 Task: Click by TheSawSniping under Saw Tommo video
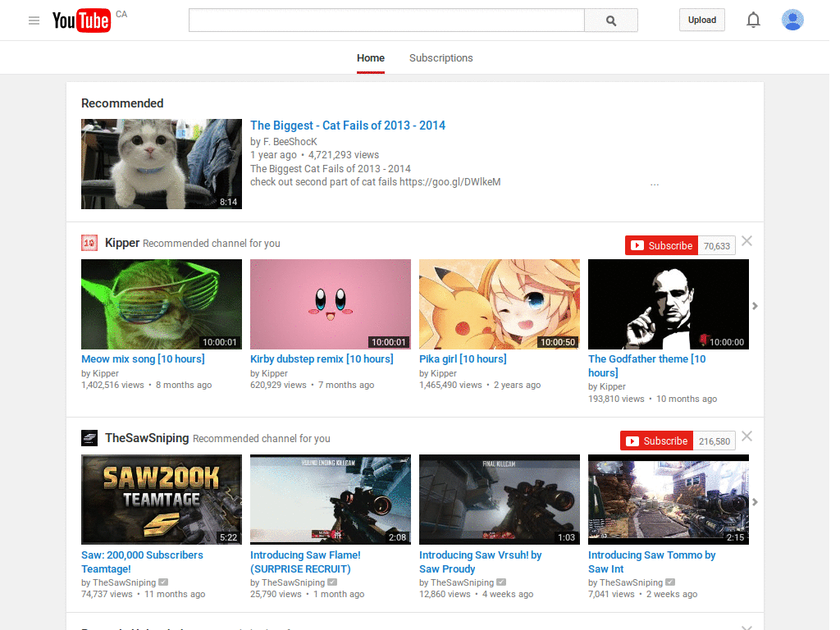click(x=626, y=582)
